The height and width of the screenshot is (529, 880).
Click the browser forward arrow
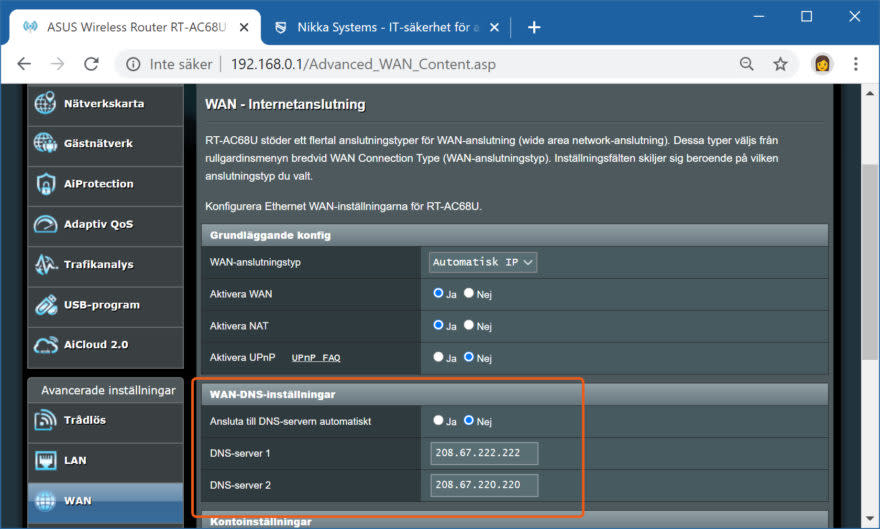(x=57, y=64)
